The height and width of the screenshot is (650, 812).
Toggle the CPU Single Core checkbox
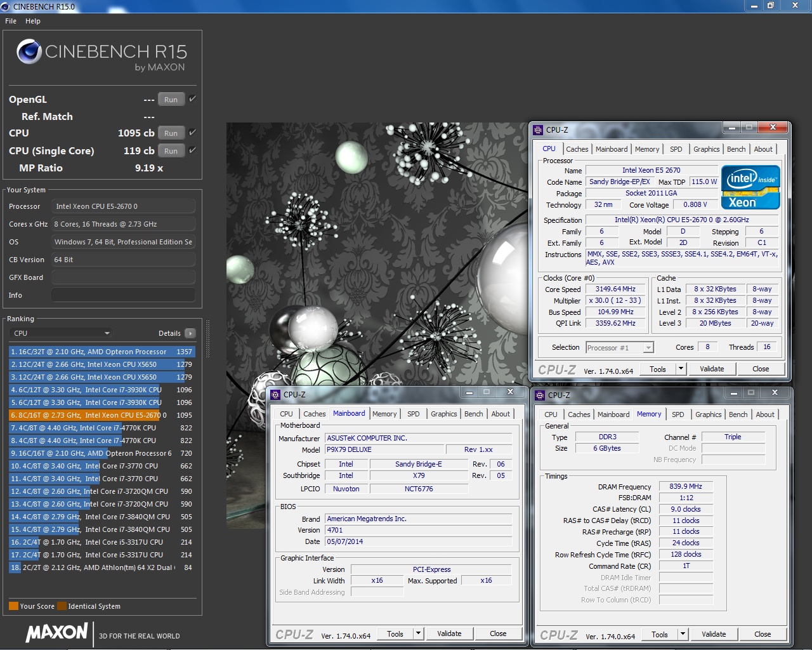pyautogui.click(x=192, y=150)
